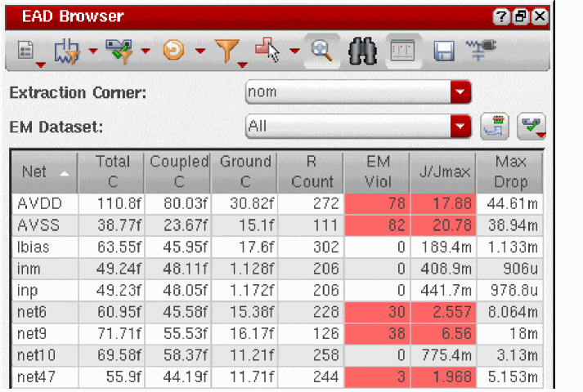Click EM Viol cell 38 for net9
This screenshot has height=392, width=583.
pos(377,333)
